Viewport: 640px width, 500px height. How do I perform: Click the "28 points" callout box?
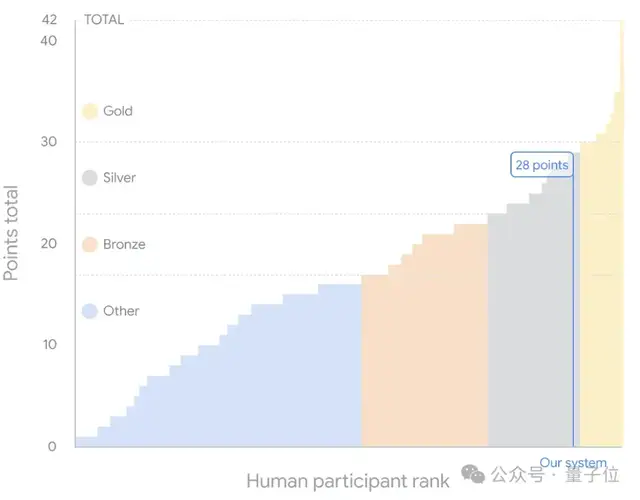(x=542, y=165)
